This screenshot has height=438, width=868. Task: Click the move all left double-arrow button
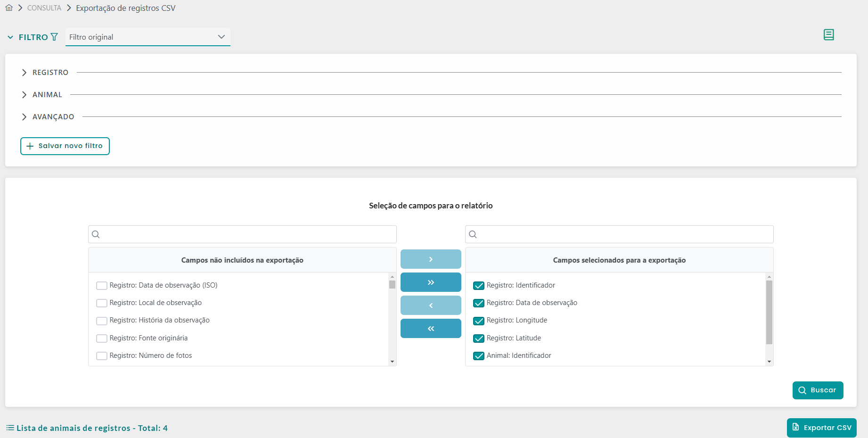point(430,329)
